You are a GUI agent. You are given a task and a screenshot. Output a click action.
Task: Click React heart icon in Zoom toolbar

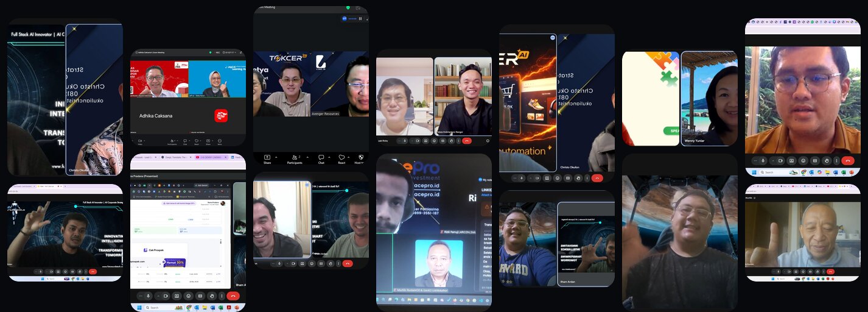tap(341, 157)
